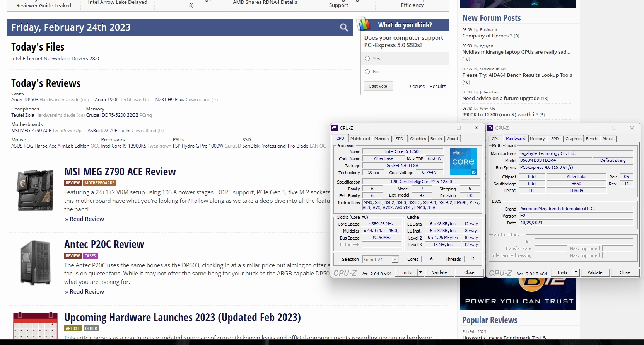644x345 pixels.
Task: Open AIDA64 Bench Results Lookup Tools post
Action: [517, 75]
